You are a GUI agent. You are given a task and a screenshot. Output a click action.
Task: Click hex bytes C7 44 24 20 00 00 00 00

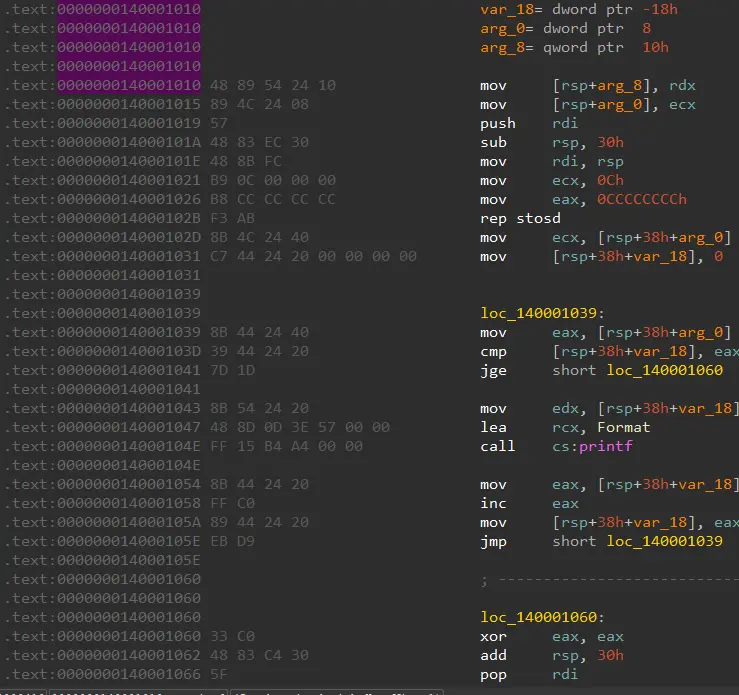[x=313, y=256]
